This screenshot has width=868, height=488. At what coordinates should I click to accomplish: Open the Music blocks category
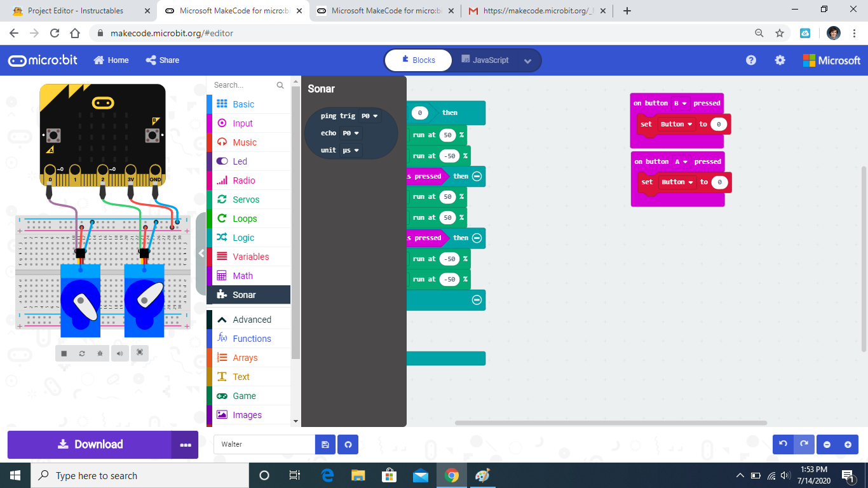[x=248, y=142]
